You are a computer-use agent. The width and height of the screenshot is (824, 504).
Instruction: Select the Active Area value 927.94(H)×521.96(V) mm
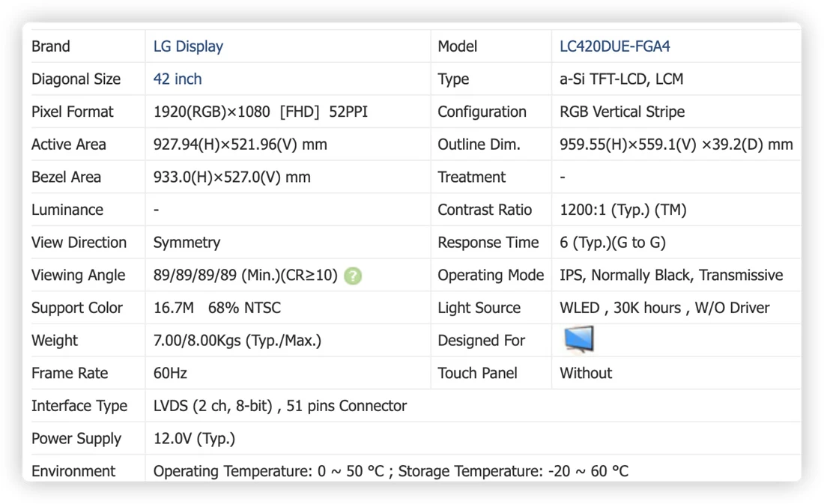pos(240,144)
